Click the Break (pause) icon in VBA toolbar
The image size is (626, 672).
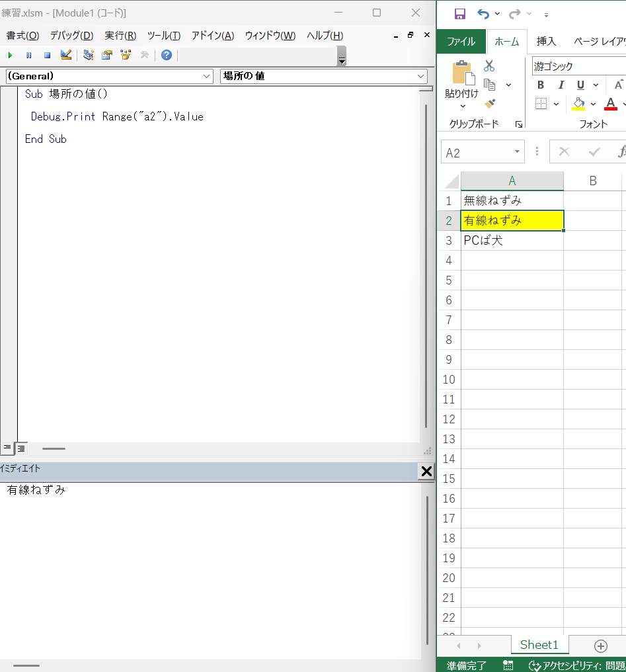28,56
